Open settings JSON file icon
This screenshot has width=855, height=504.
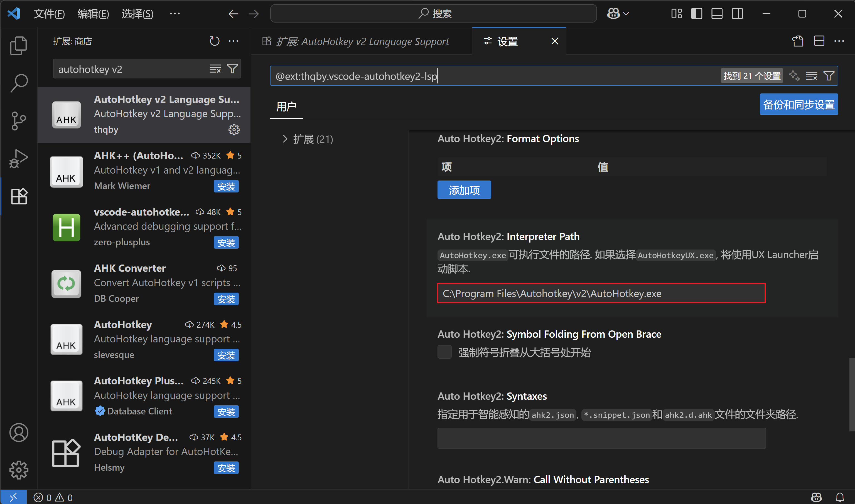[x=798, y=41]
